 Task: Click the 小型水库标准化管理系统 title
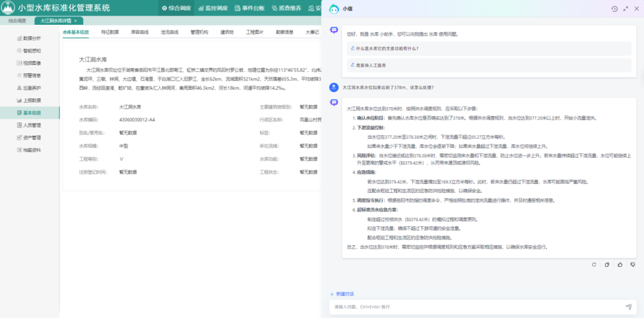click(64, 8)
